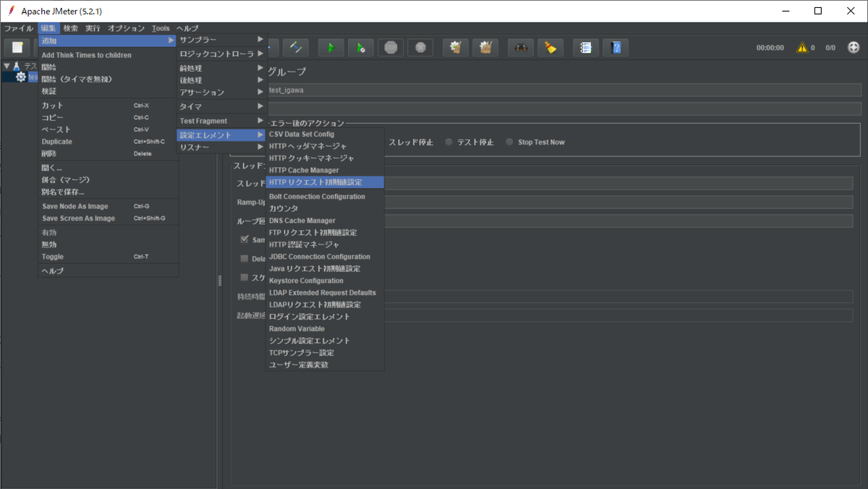
Task: Open the Tools menu
Action: coord(161,28)
